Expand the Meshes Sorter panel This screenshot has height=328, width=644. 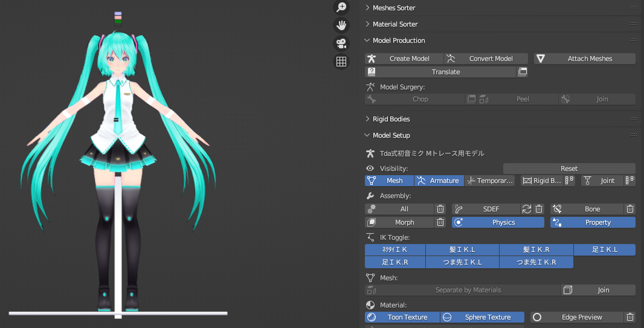pos(367,7)
